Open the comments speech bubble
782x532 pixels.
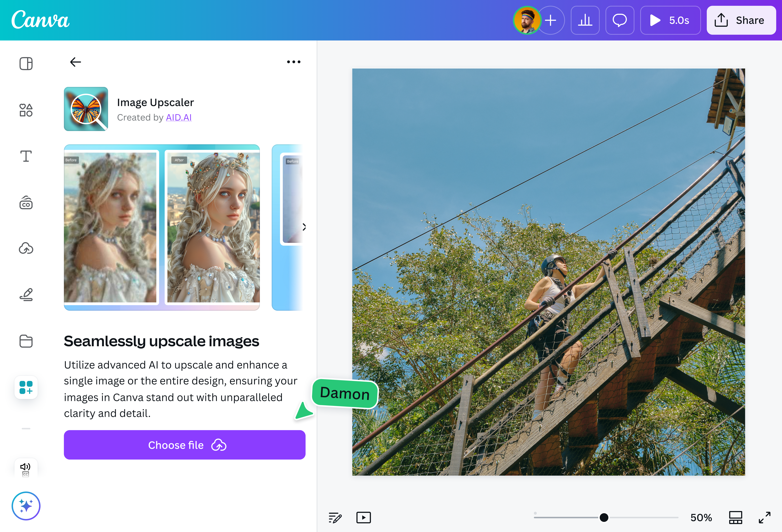click(x=619, y=21)
